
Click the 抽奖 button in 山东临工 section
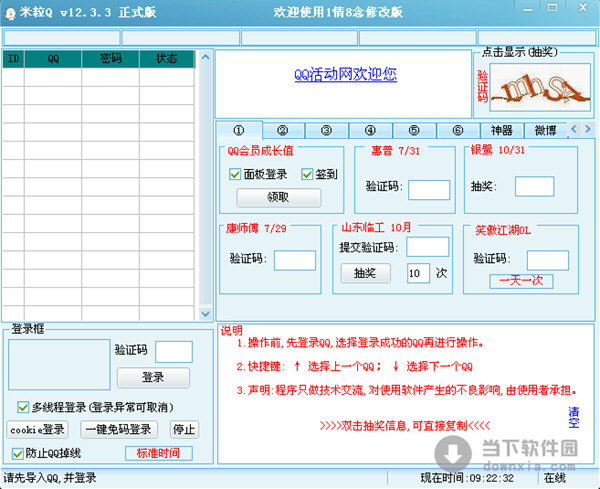pos(364,273)
